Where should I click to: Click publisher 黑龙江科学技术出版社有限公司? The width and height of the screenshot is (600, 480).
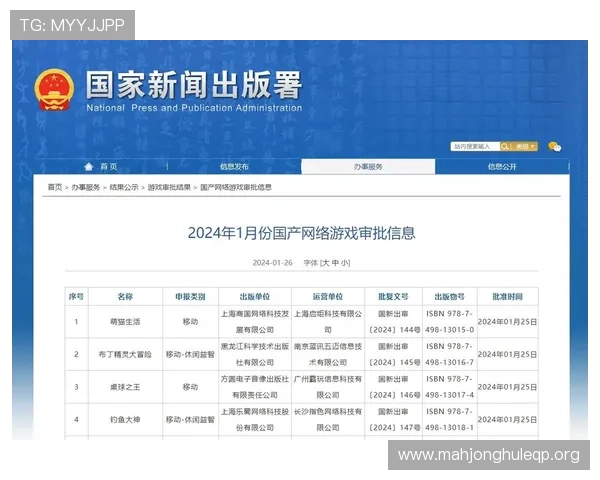(255, 354)
